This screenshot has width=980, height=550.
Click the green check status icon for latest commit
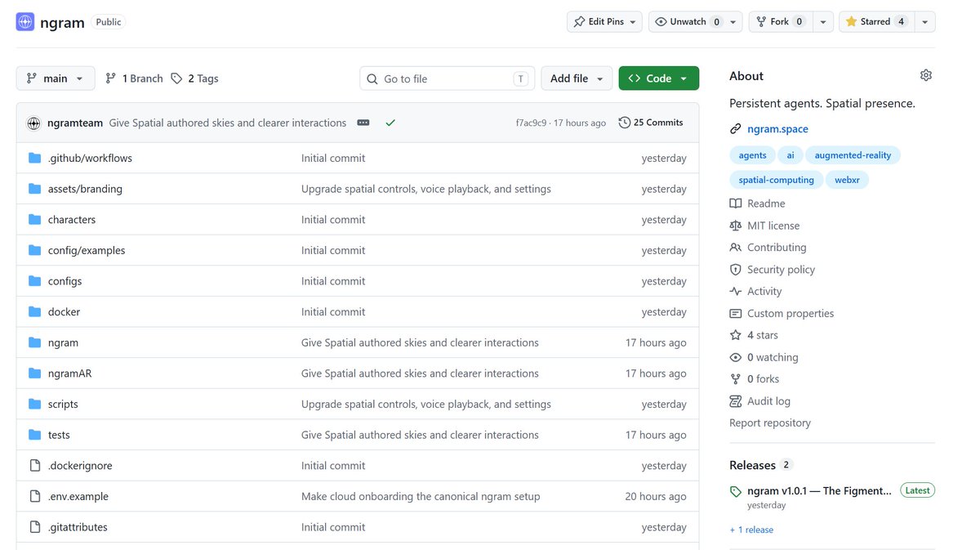click(390, 123)
